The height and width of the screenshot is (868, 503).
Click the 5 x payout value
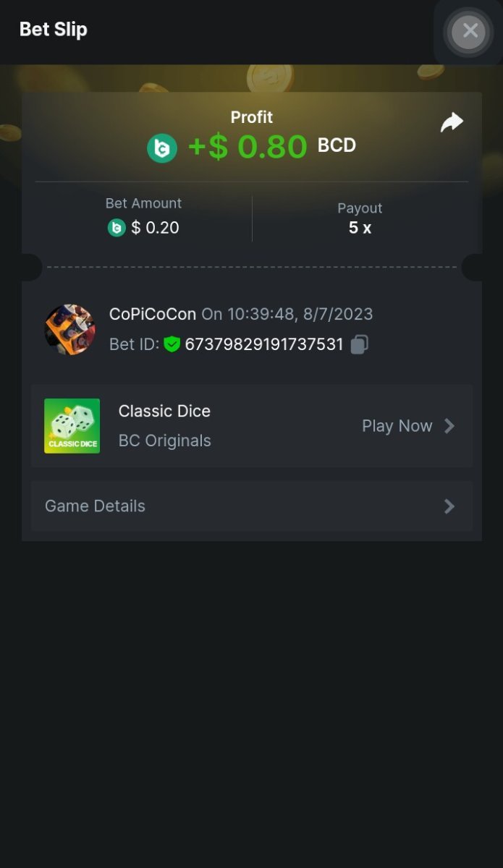[360, 228]
